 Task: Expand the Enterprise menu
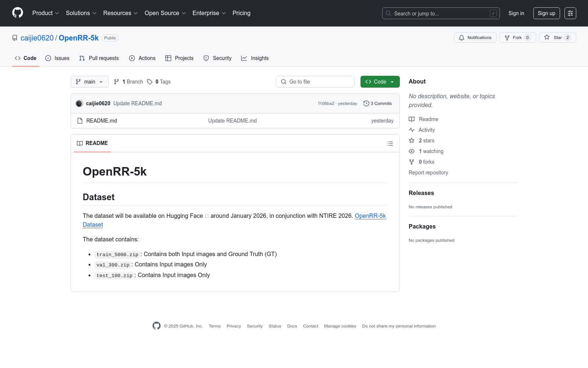tap(209, 13)
